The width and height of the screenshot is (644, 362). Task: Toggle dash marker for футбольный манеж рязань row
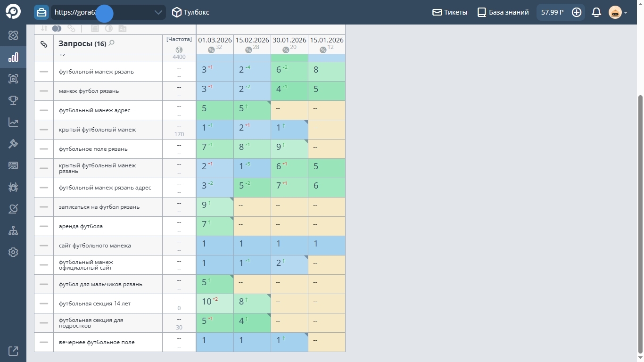[x=44, y=72]
